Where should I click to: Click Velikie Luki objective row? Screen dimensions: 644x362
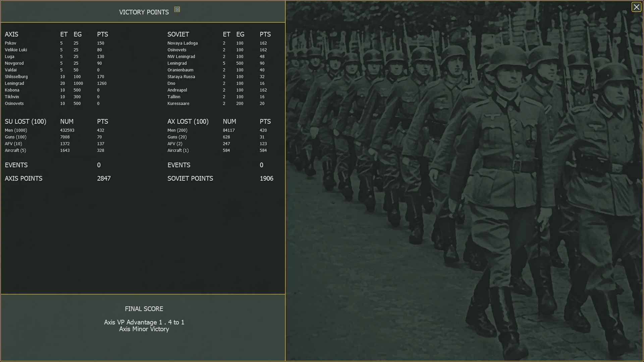click(16, 50)
